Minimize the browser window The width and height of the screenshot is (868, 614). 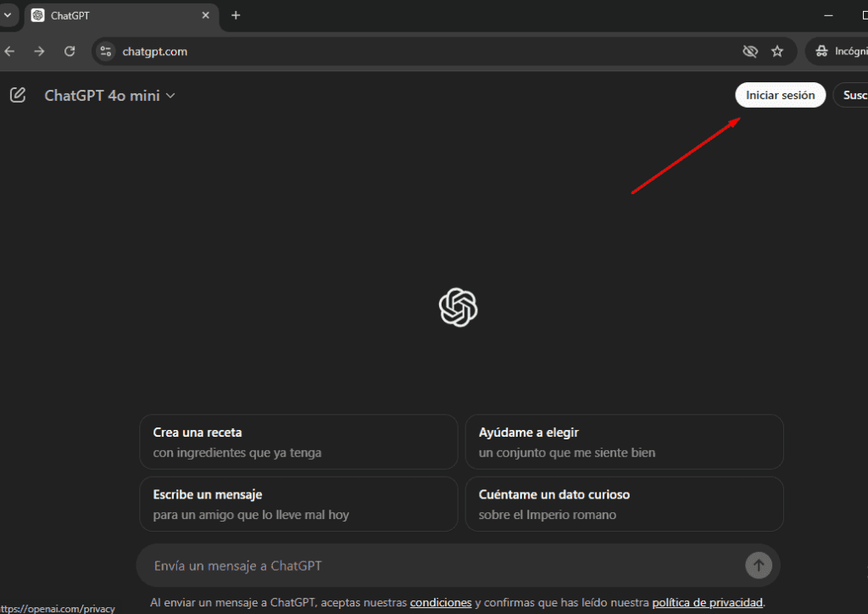(828, 15)
